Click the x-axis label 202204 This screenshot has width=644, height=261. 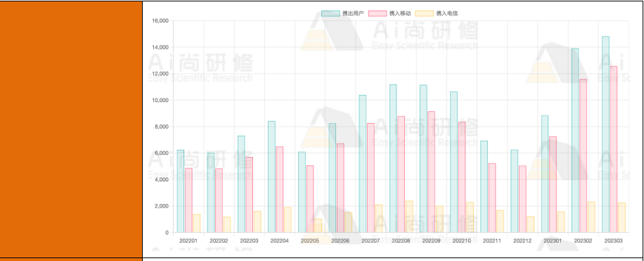pyautogui.click(x=279, y=241)
